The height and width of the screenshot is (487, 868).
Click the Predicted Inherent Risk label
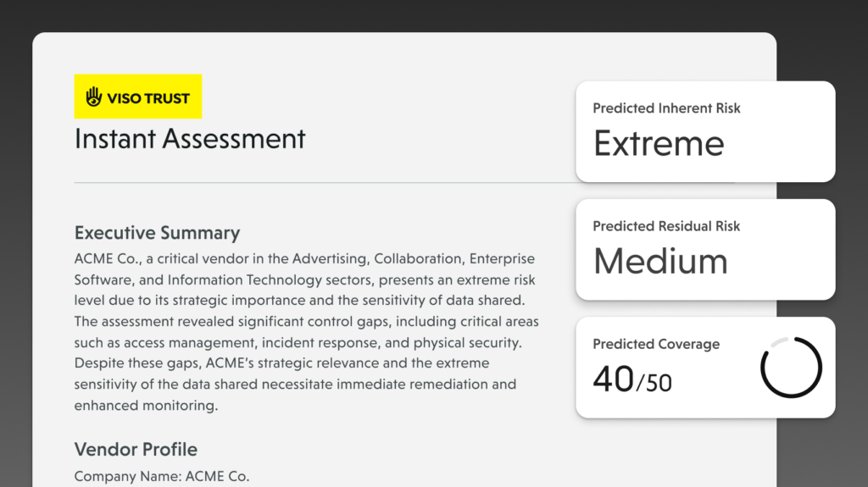(666, 108)
